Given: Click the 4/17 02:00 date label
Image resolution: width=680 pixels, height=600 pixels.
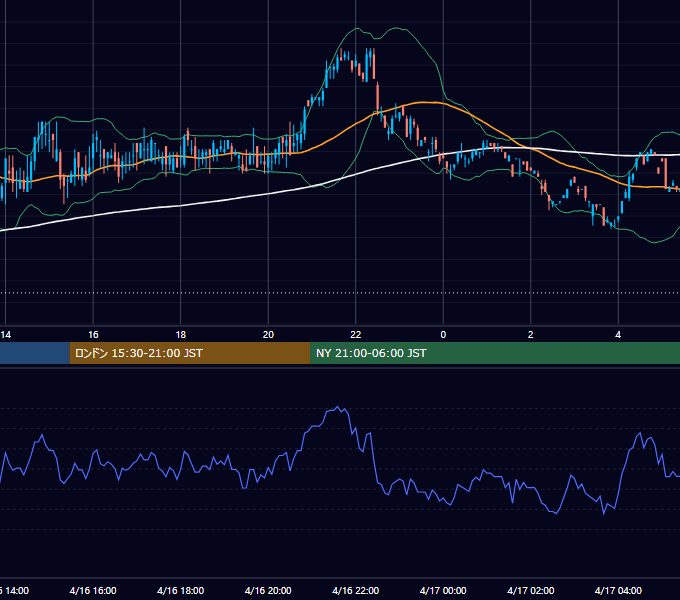Looking at the screenshot, I should [531, 590].
